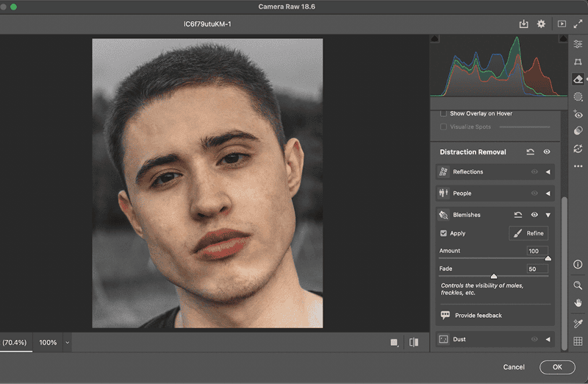Screen dimensions: 588x384
Task: Click the fit-in-view (70.4%) zoom button
Action: [15, 342]
